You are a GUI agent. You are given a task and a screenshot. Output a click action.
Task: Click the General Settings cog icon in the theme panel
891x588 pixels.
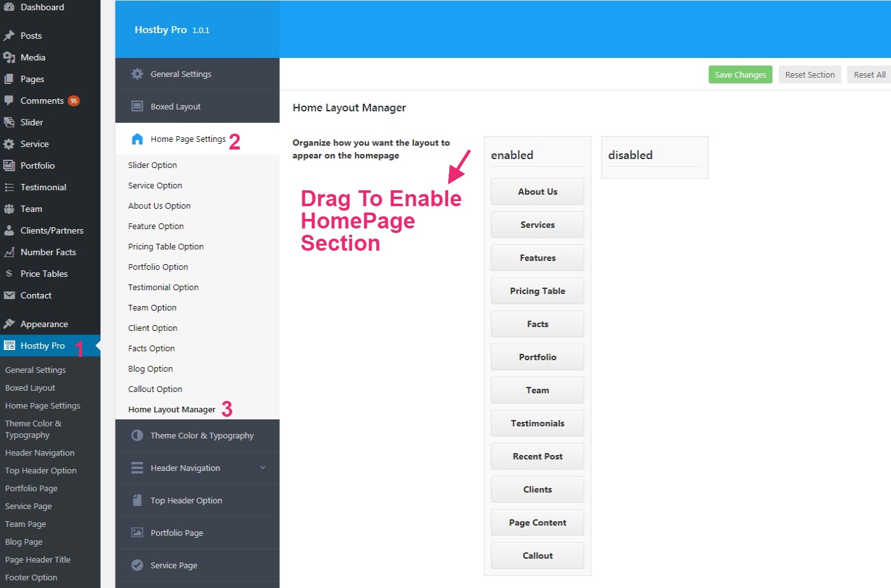click(137, 74)
